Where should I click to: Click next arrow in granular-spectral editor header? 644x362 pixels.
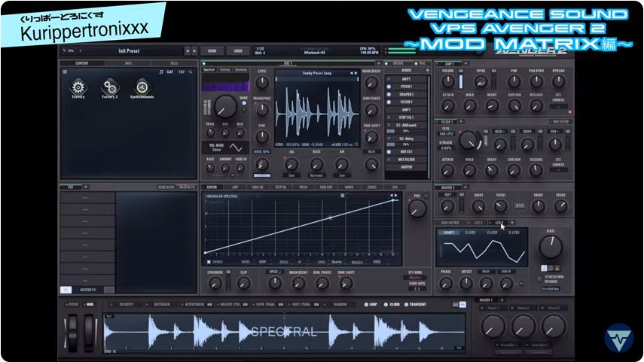395,196
